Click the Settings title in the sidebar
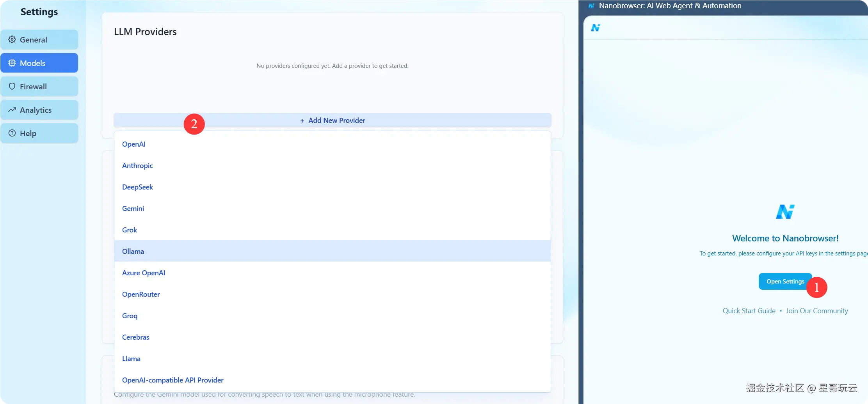This screenshot has height=404, width=868. [39, 12]
